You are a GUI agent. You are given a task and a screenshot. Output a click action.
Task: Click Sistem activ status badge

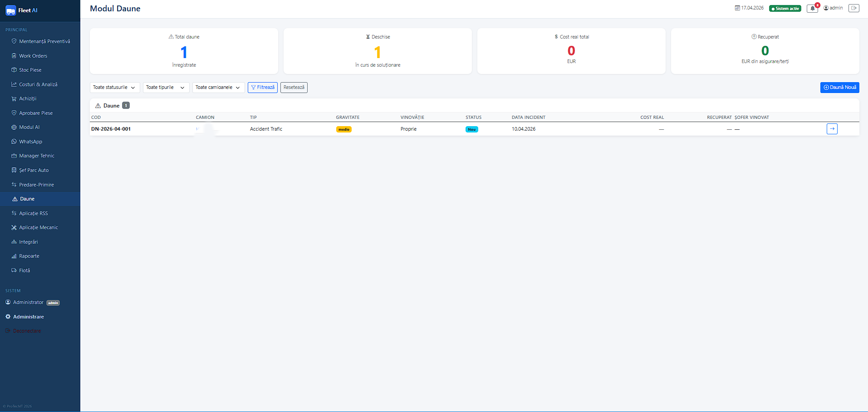tap(785, 9)
